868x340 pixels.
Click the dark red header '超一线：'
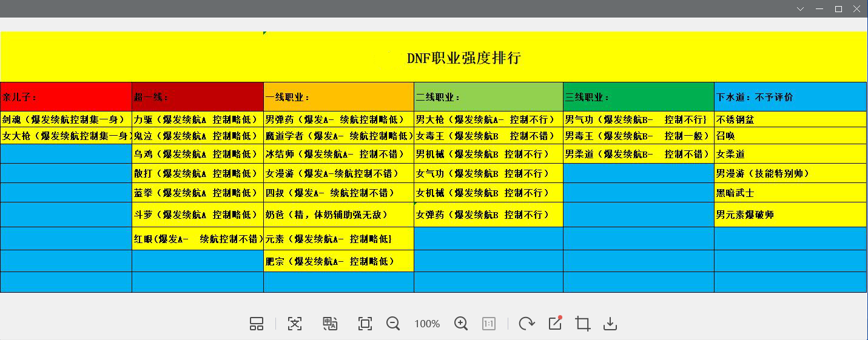pyautogui.click(x=198, y=97)
